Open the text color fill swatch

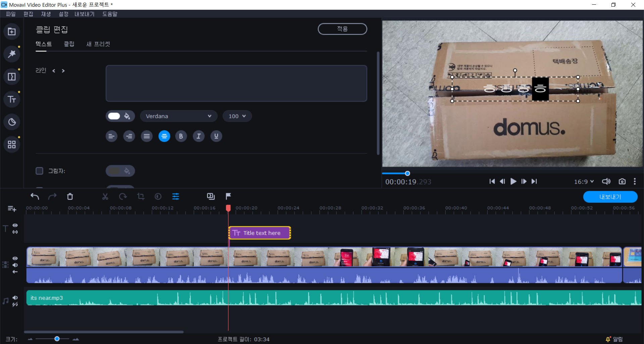click(x=120, y=116)
